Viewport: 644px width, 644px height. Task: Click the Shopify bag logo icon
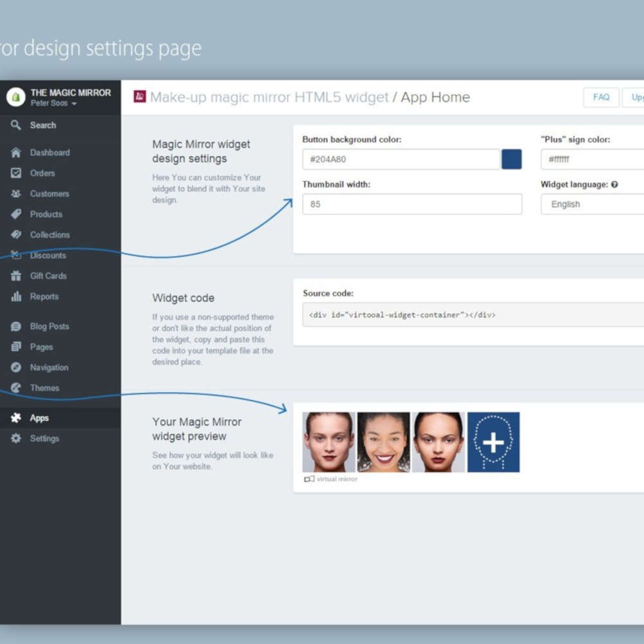point(15,97)
